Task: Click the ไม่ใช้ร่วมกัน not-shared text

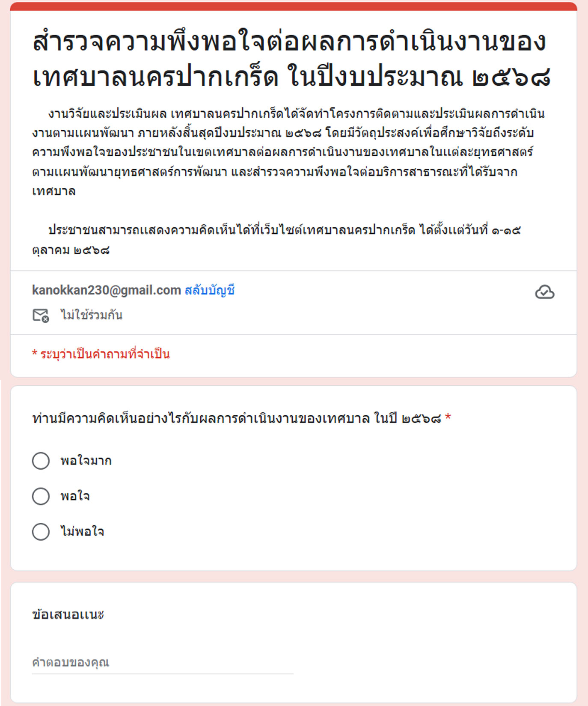Action: [x=92, y=316]
